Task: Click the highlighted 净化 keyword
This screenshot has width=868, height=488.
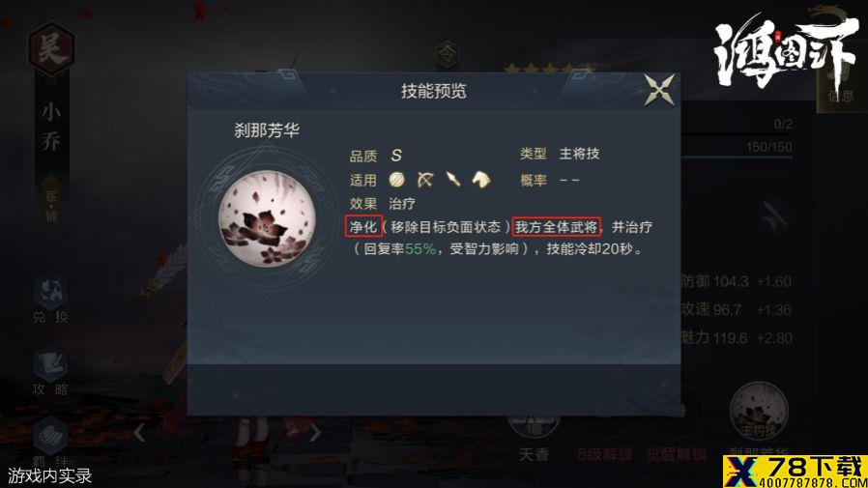Action: pyautogui.click(x=363, y=226)
